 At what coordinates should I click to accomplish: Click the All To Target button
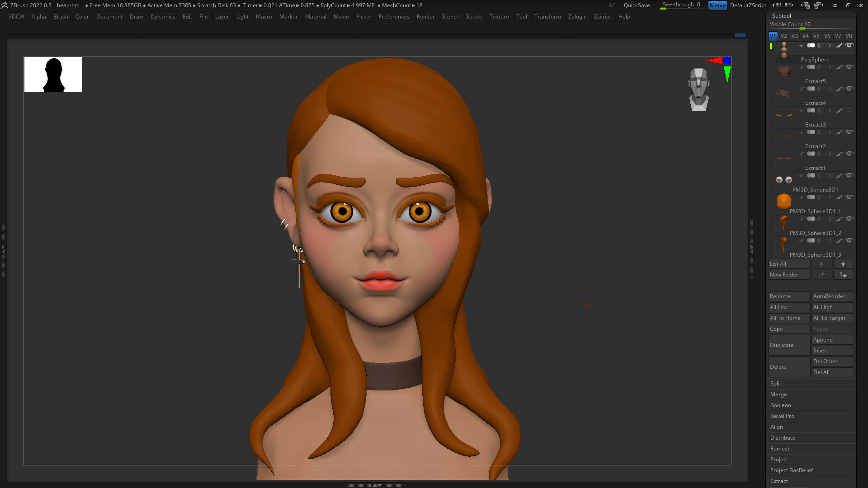[832, 318]
